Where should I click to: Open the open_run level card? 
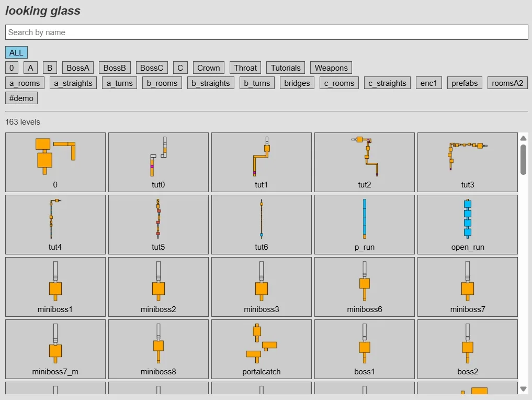click(468, 225)
